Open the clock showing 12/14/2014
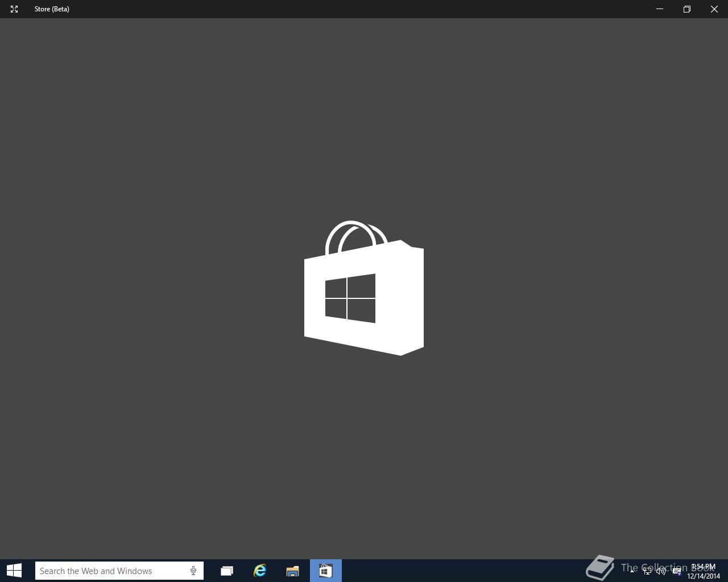 (x=704, y=571)
